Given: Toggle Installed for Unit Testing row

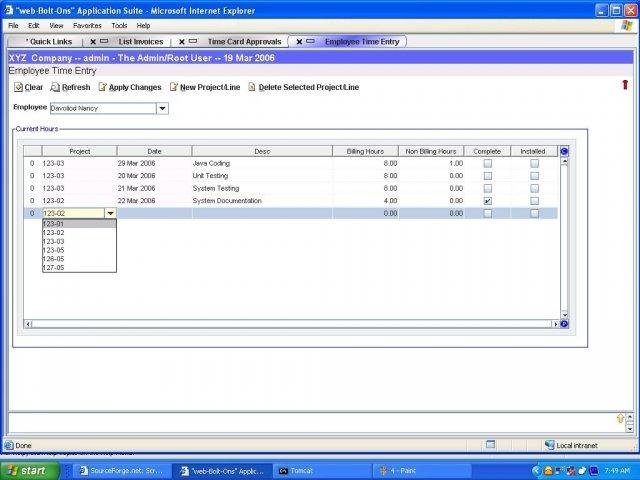Looking at the screenshot, I should tap(534, 176).
